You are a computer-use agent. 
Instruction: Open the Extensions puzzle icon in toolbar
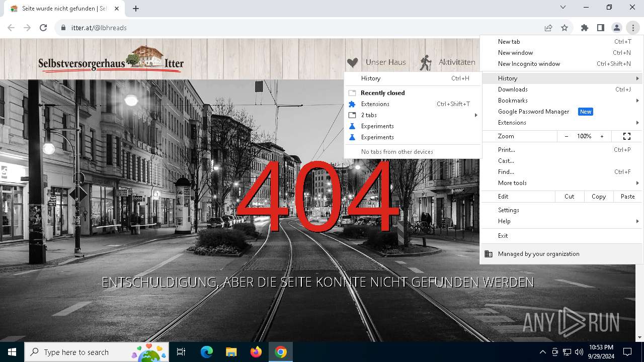585,28
